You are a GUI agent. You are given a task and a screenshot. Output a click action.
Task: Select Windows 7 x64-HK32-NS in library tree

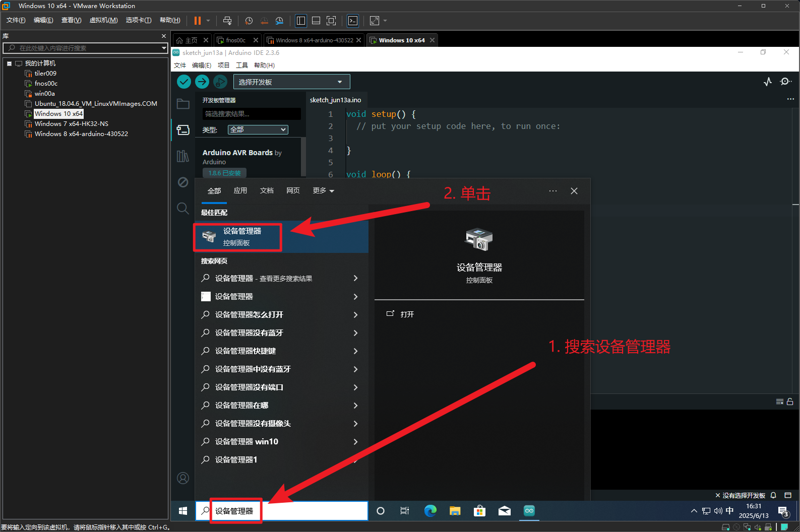pyautogui.click(x=71, y=123)
